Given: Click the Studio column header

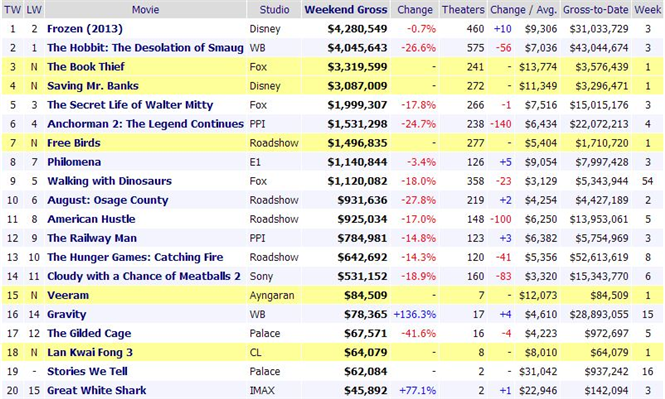Looking at the screenshot, I should tap(274, 10).
